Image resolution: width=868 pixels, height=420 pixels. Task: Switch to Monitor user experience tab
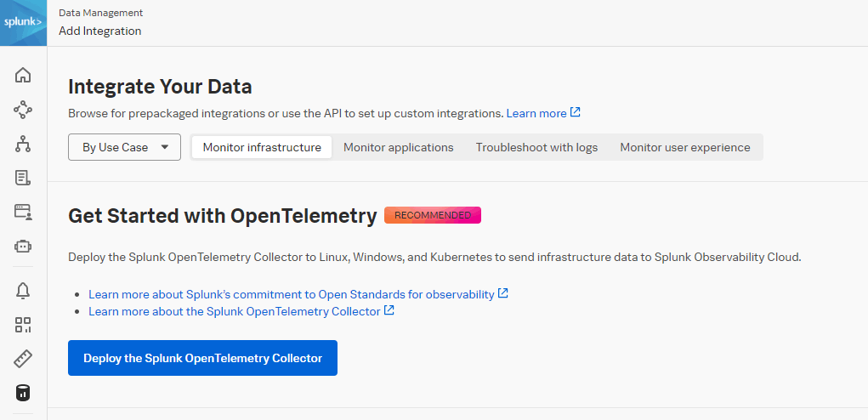click(x=685, y=147)
